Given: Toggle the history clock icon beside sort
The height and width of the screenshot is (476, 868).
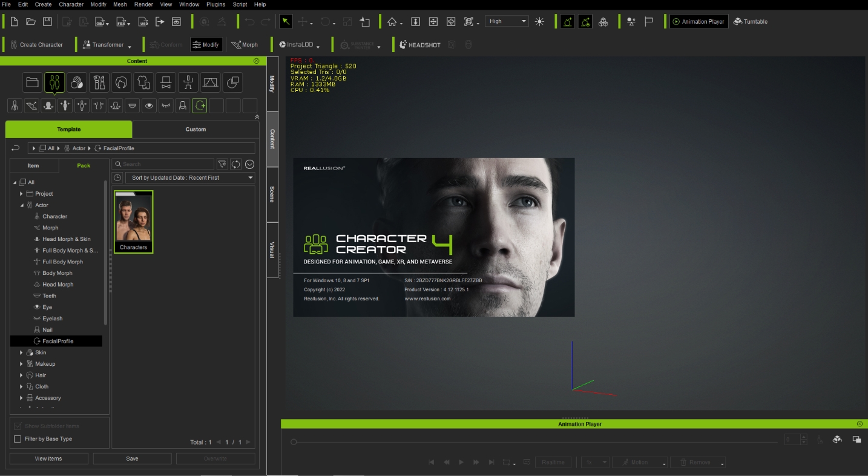Looking at the screenshot, I should [x=117, y=178].
